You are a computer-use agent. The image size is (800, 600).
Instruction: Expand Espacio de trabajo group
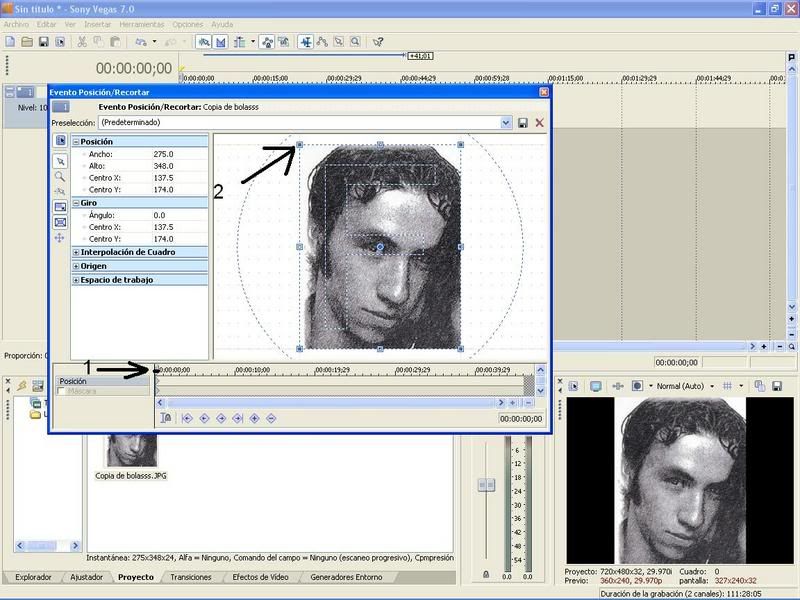(x=76, y=280)
